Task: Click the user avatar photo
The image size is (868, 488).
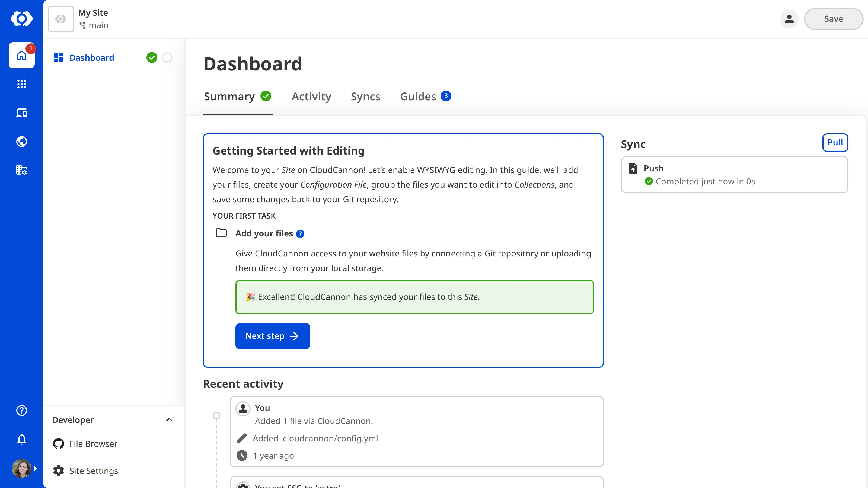Action: pos(22,468)
